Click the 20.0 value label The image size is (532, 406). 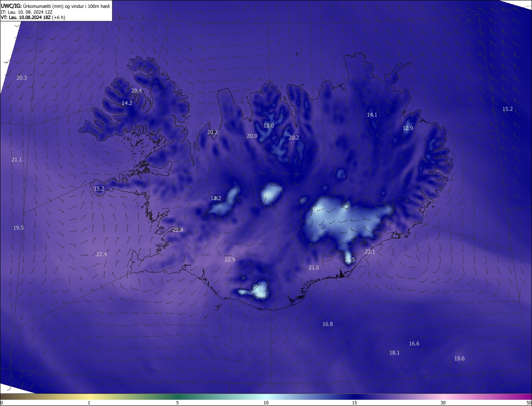[x=252, y=136]
